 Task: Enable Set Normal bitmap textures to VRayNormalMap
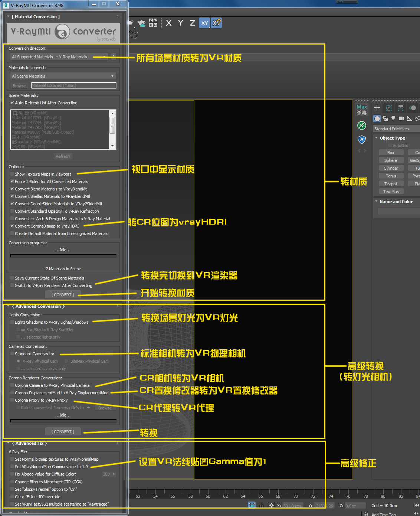(x=12, y=459)
